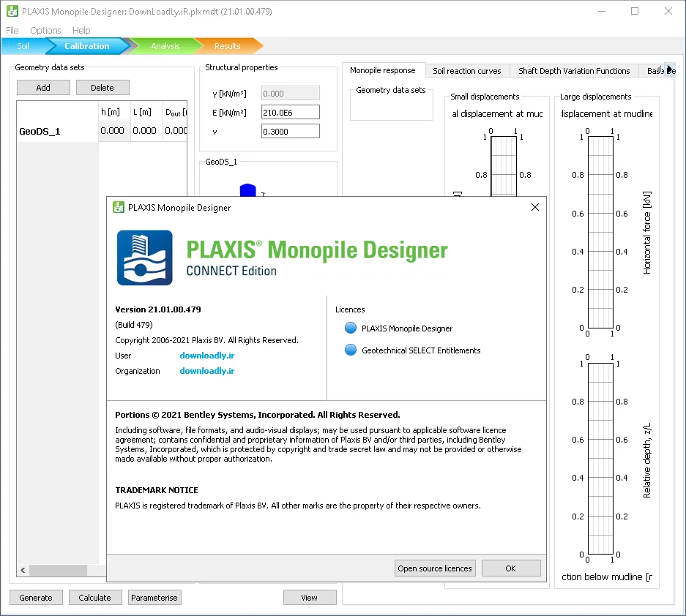
Task: Confirm the About dialog with OK
Action: tap(511, 568)
